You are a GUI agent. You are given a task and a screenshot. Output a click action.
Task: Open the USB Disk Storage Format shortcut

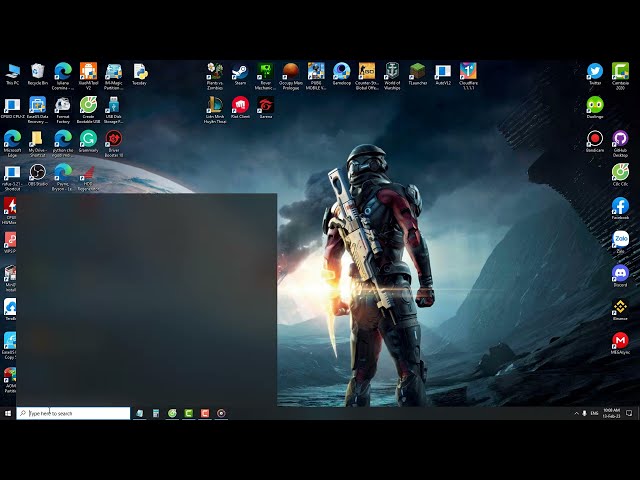pos(113,110)
